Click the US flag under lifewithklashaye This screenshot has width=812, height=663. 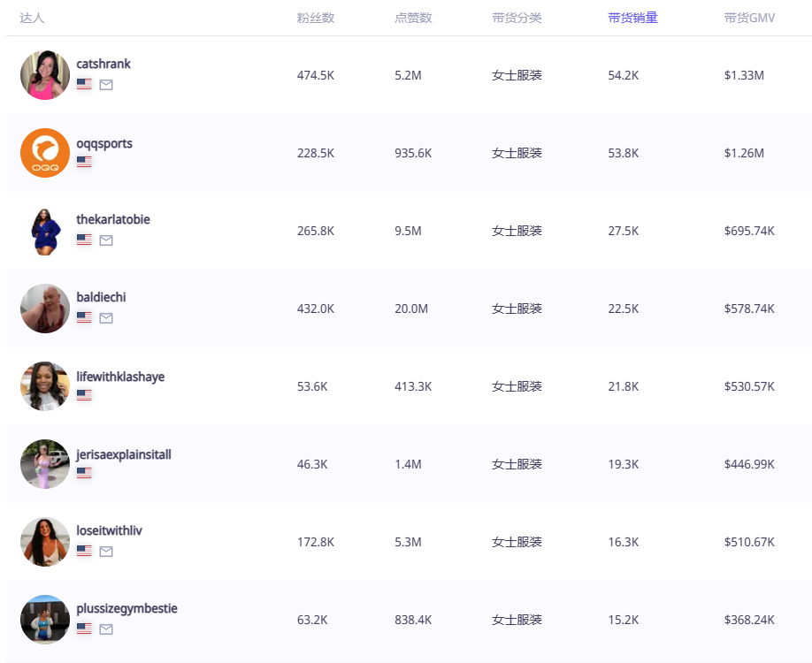84,395
